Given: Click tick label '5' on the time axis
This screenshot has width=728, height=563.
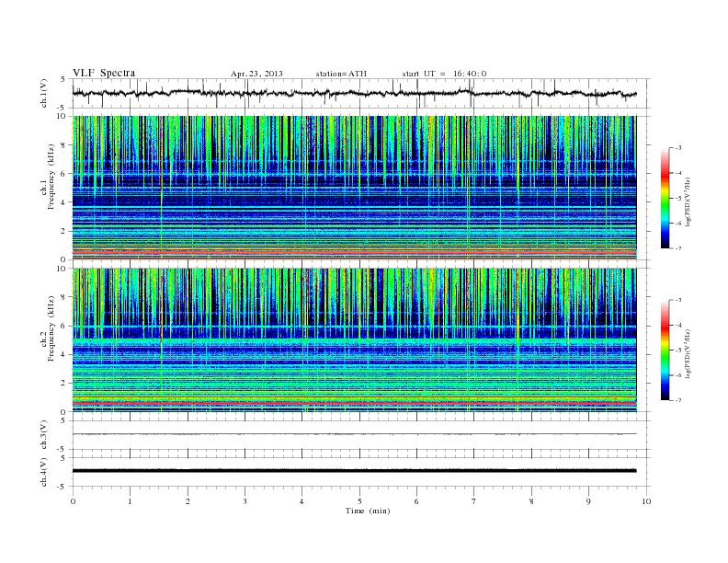Looking at the screenshot, I should 359,501.
